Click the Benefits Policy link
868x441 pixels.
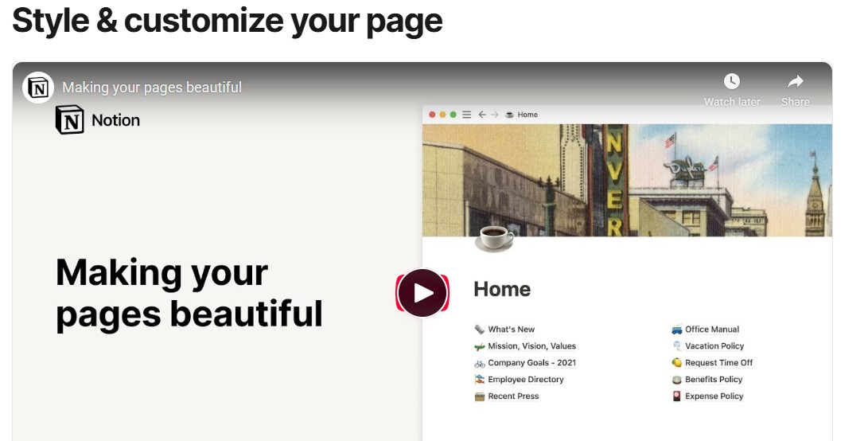[x=714, y=380]
